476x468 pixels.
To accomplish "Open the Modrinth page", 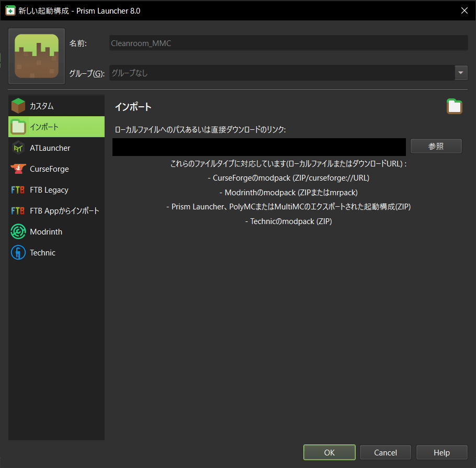I will (x=56, y=231).
